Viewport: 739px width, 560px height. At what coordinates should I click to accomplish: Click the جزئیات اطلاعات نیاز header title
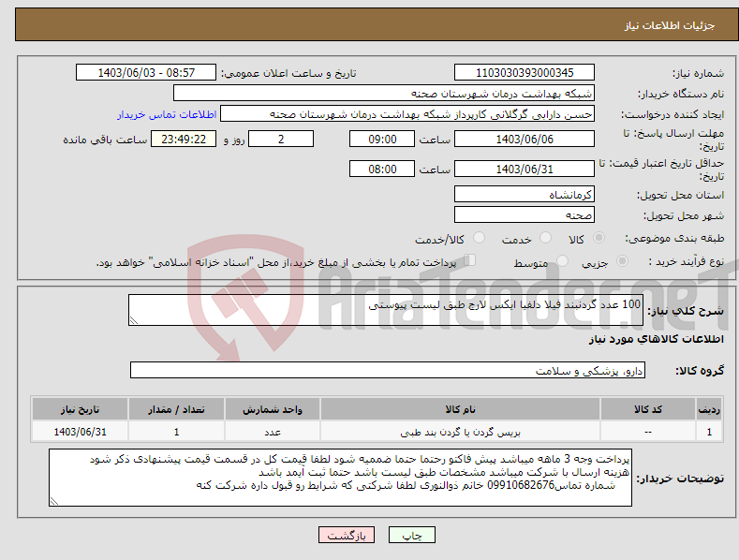pyautogui.click(x=670, y=25)
